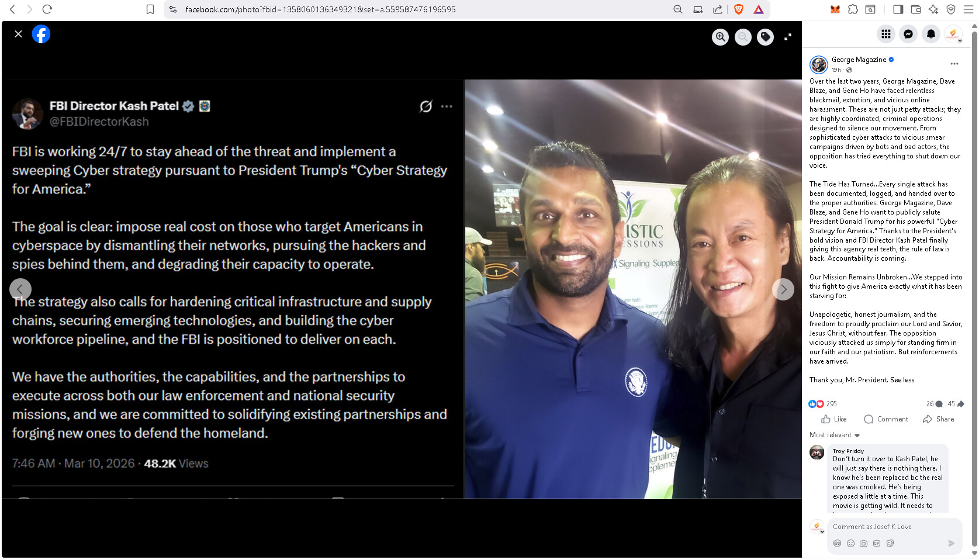Viewport: 979px width, 560px height.
Task: Open Brave Shields icon in address bar
Action: point(739,9)
